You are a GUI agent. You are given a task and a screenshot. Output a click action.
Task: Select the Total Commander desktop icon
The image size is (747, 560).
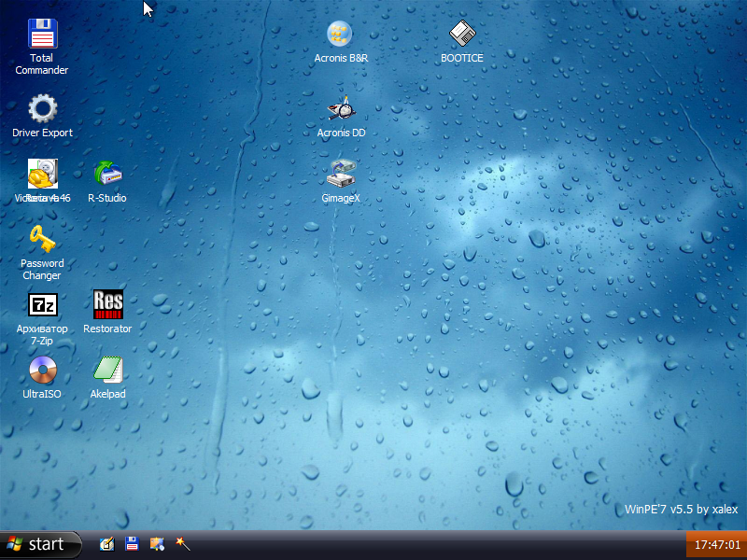click(x=42, y=34)
